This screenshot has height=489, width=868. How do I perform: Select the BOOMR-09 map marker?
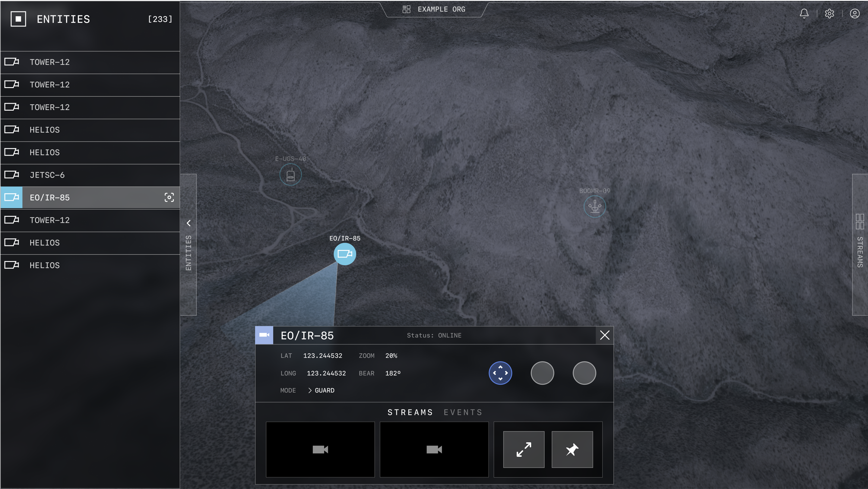pos(594,207)
